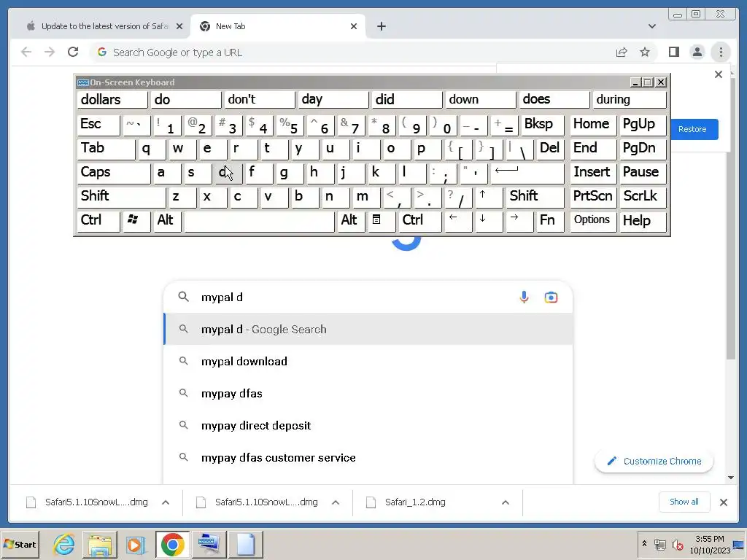This screenshot has height=560, width=747.
Task: Select the 'mypay direct deposit' suggestion
Action: (368, 425)
